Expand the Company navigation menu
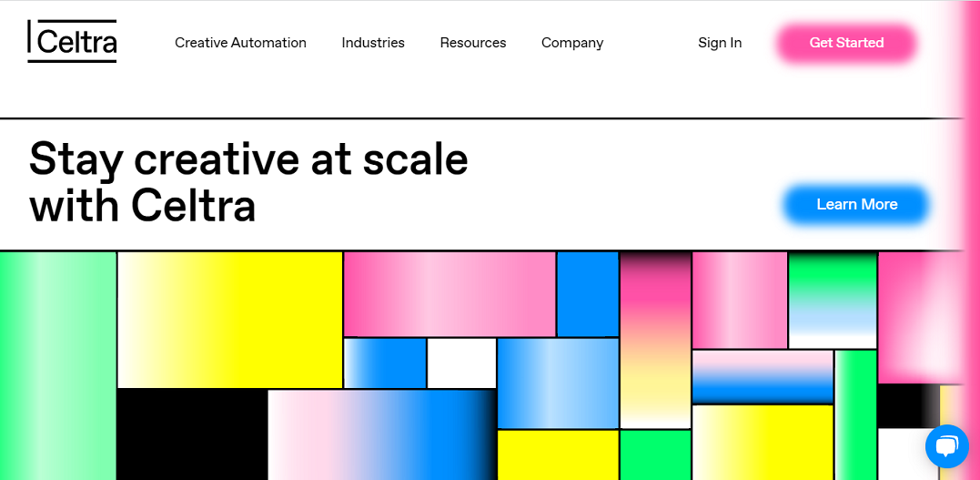The height and width of the screenshot is (480, 980). (x=572, y=43)
